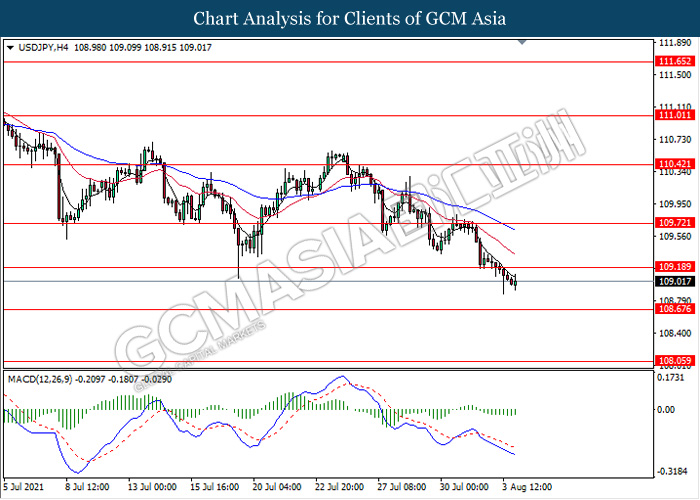This screenshot has width=700, height=500.
Task: Click the 0.00 MACD scale value
Action: coord(667,409)
